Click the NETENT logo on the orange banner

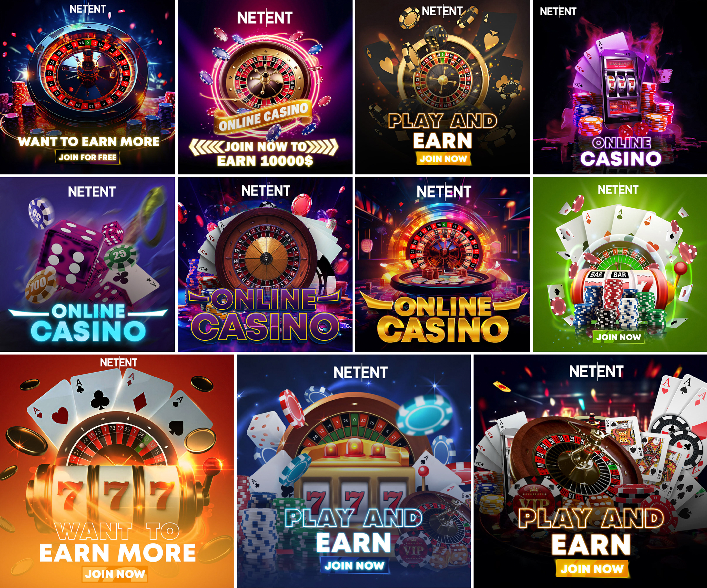click(118, 363)
